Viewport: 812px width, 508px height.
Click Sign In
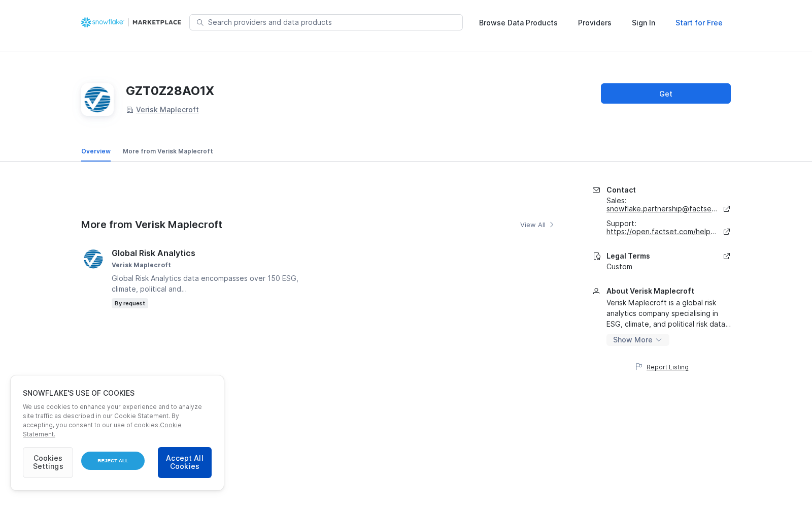click(644, 23)
